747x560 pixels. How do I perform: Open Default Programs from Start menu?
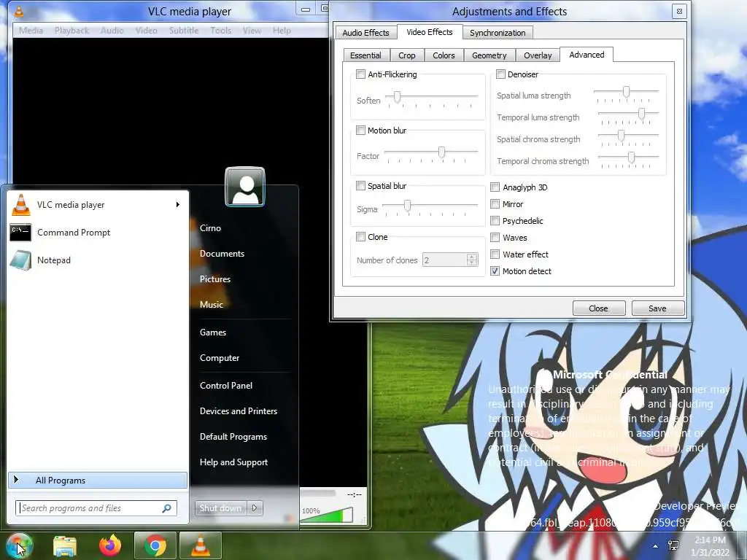point(233,436)
